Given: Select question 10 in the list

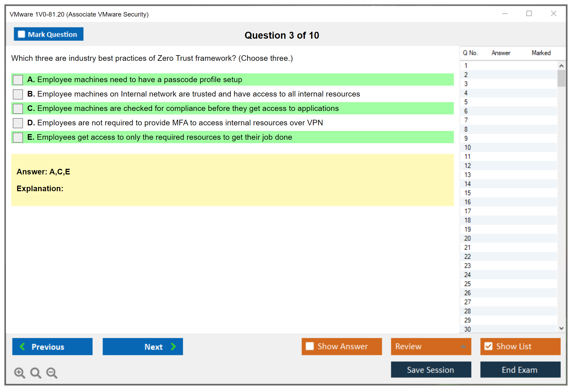Looking at the screenshot, I should coord(467,147).
